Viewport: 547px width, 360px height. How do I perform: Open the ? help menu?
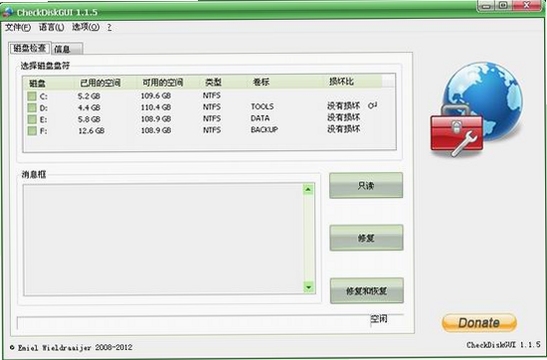point(110,27)
